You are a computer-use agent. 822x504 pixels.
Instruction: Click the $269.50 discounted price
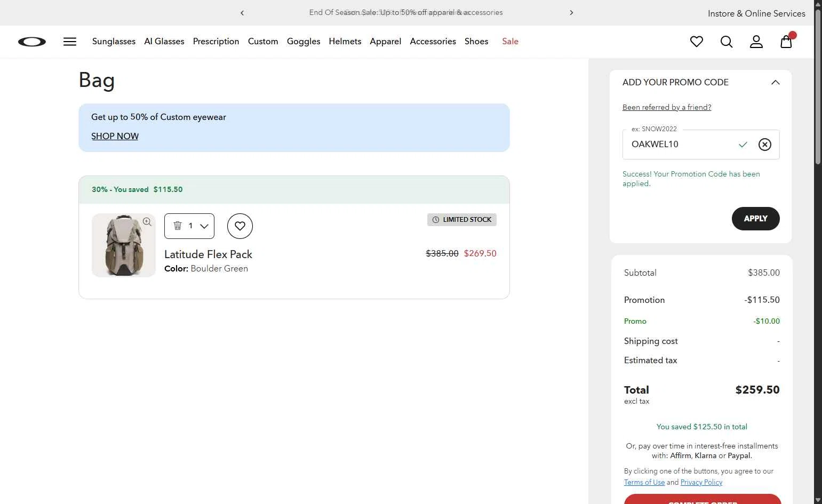(x=480, y=254)
